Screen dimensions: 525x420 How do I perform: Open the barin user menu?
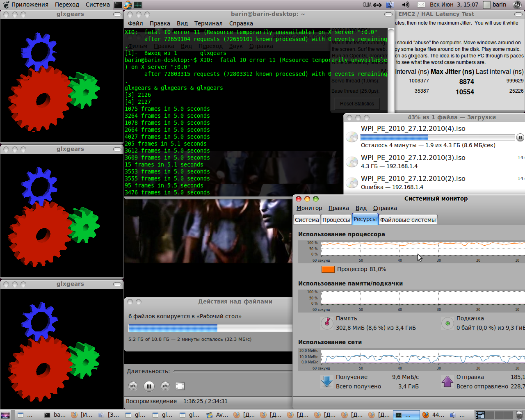click(495, 5)
